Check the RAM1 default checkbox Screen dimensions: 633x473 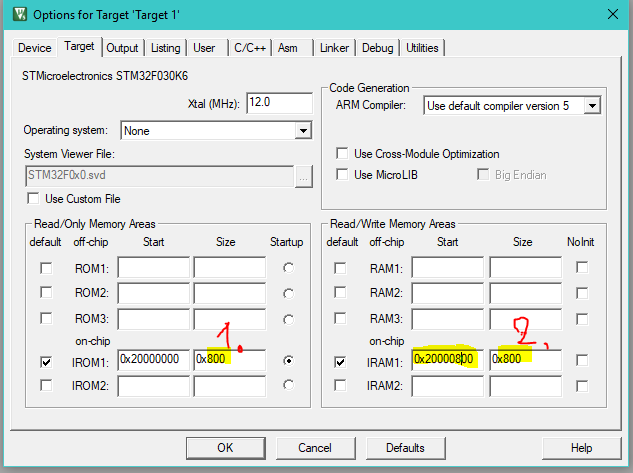340,268
